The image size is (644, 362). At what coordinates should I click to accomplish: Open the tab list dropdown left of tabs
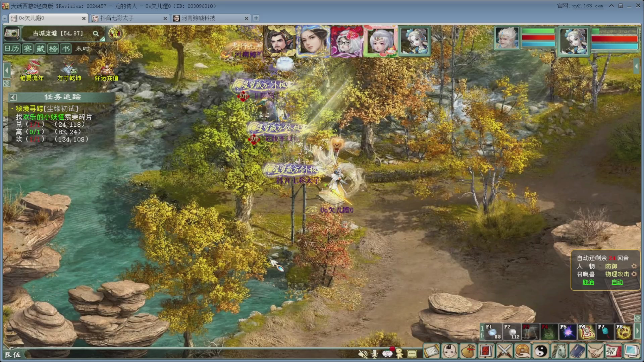[x=5, y=18]
